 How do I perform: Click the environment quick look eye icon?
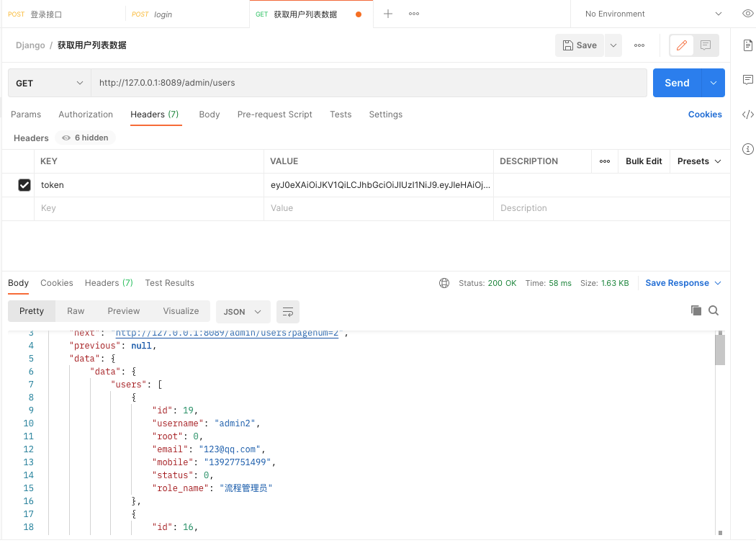pyautogui.click(x=747, y=14)
